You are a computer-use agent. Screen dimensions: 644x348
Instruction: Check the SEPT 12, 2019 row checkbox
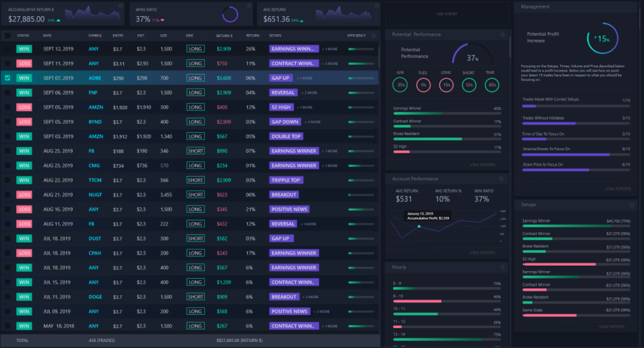7,49
